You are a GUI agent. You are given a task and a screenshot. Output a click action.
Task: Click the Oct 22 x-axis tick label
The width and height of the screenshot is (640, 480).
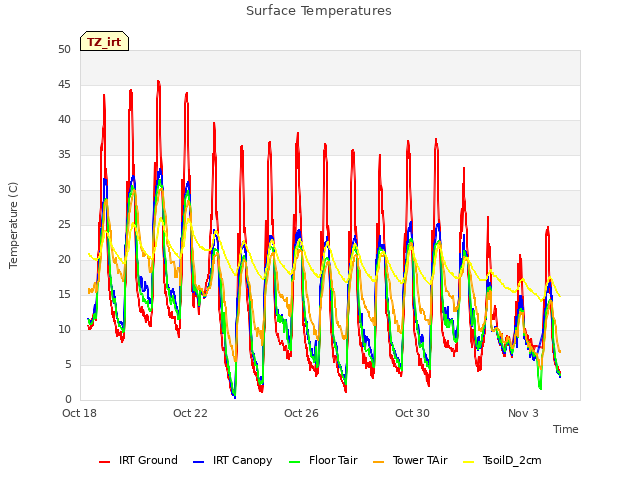coord(190,413)
